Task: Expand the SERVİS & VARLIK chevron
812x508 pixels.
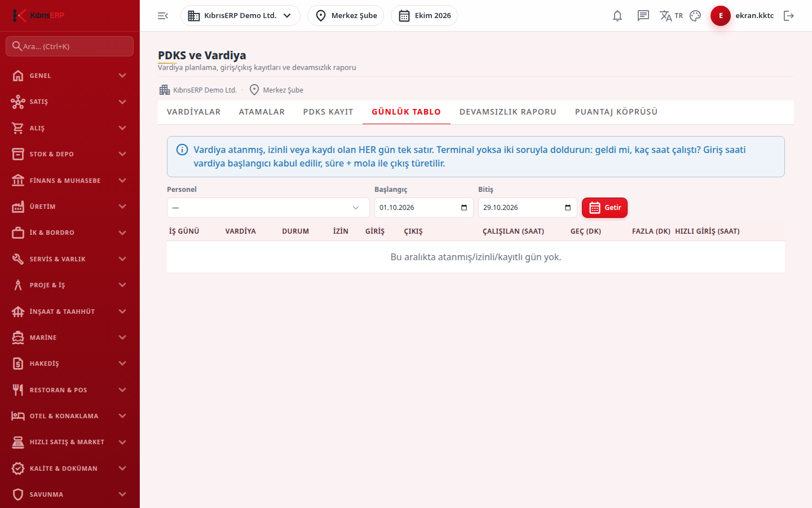Action: pos(122,259)
